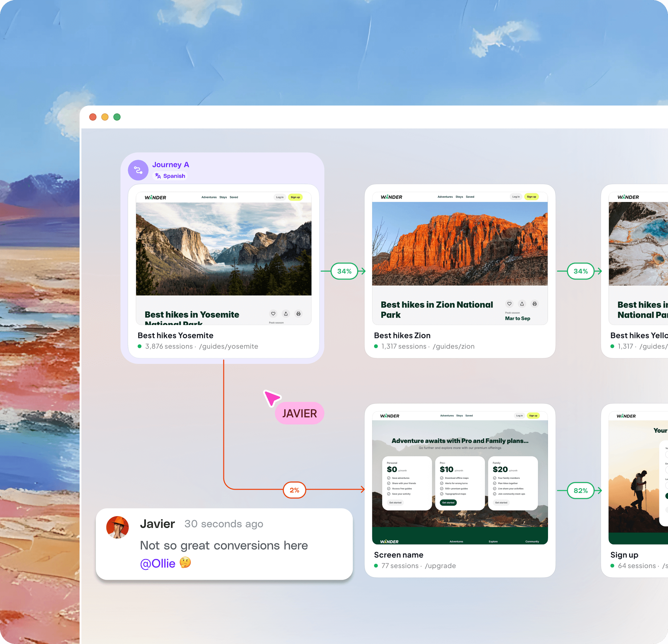Open Saved menu in Zion preview
Viewport: 668px width, 644px height.
click(x=470, y=197)
